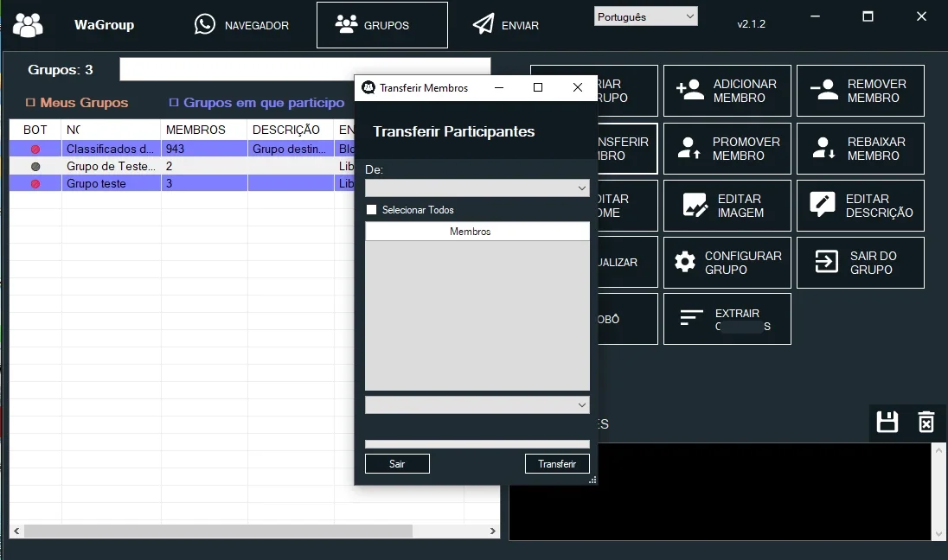Sort by the BOT column header
948x560 pixels.
click(35, 130)
